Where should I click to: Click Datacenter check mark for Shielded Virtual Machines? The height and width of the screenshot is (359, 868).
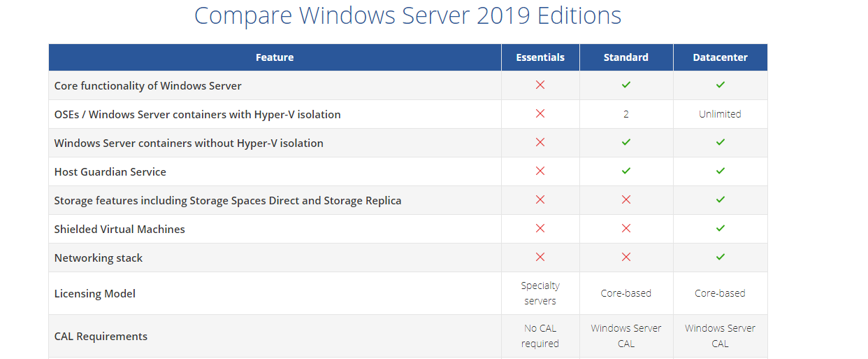pyautogui.click(x=721, y=228)
